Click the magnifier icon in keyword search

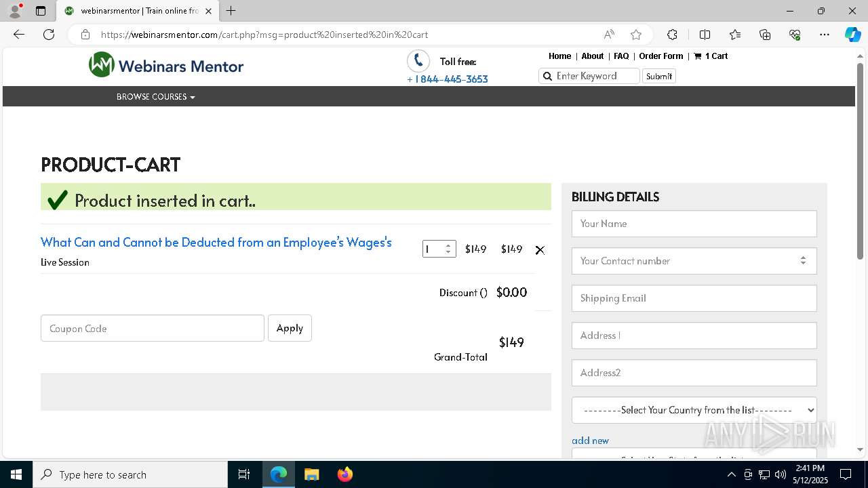(547, 76)
